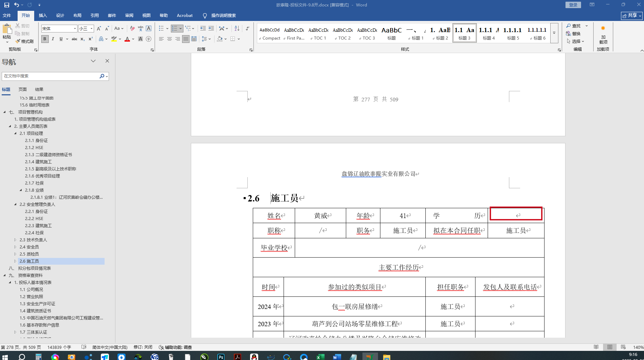Screen dimensions: 644x360
Task: Click the Format Painter (格式刷) brush
Action: (x=24, y=41)
